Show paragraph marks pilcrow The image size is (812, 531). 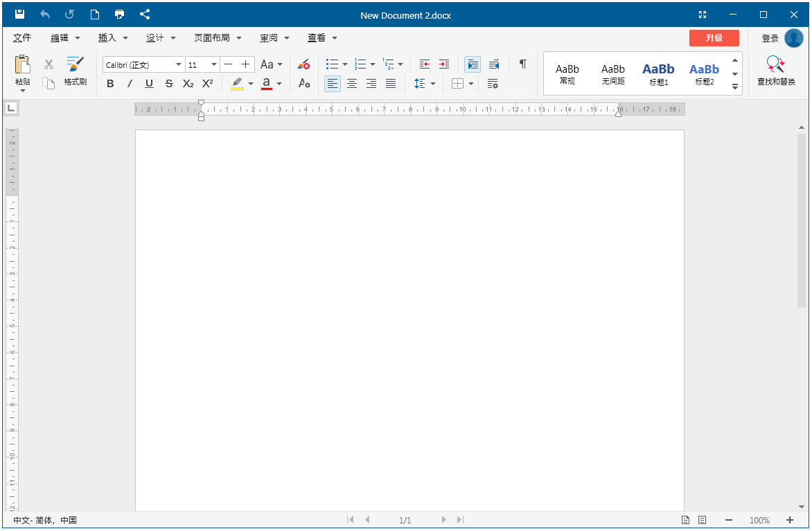[523, 64]
